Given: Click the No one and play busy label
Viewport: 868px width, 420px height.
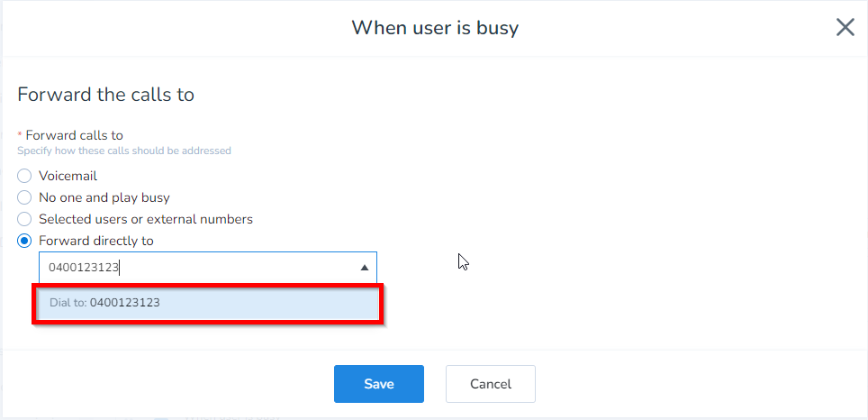Looking at the screenshot, I should tap(104, 197).
